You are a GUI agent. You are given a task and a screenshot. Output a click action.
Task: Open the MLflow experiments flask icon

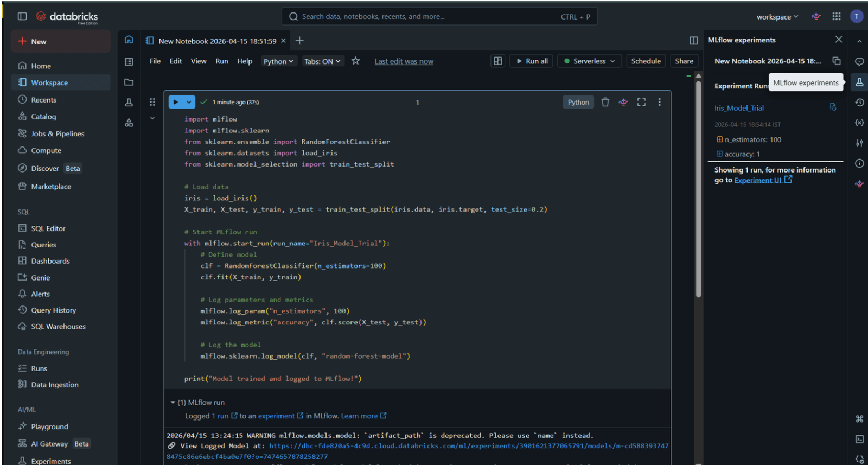pos(859,82)
